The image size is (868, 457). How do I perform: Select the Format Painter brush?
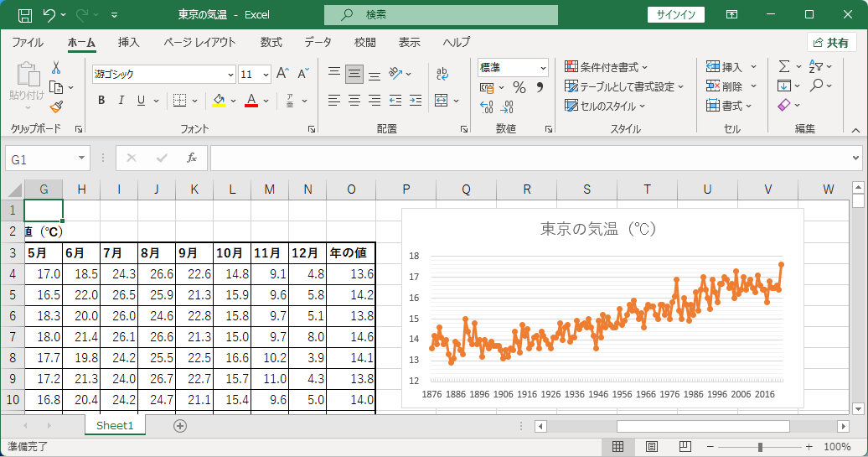coord(56,106)
